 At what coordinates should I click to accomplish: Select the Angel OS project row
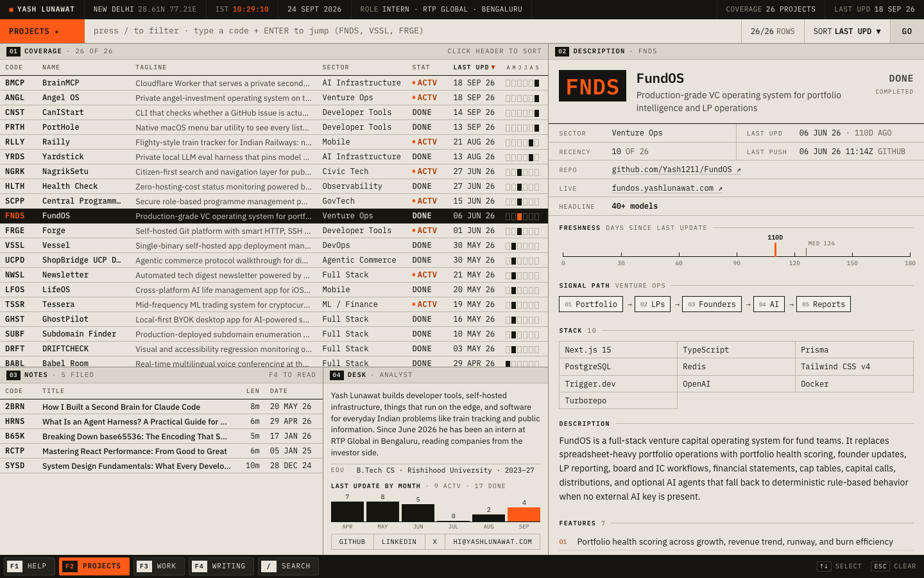[x=274, y=98]
